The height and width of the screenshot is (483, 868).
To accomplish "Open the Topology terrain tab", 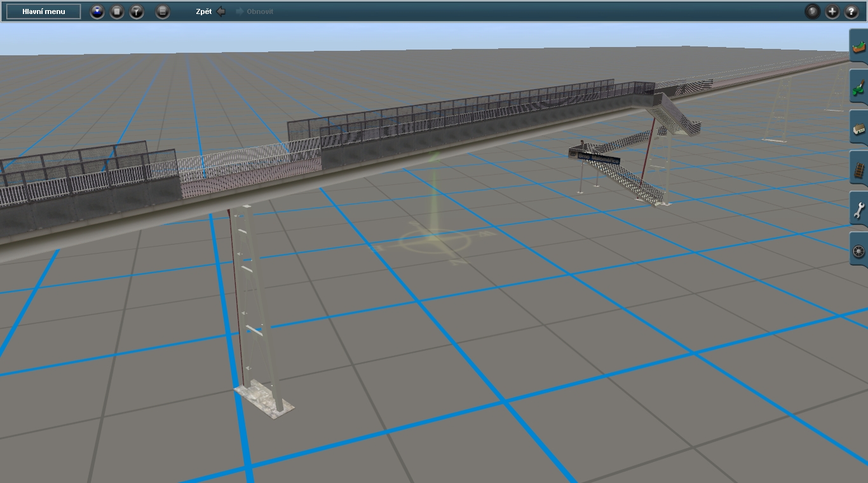I will tap(858, 47).
